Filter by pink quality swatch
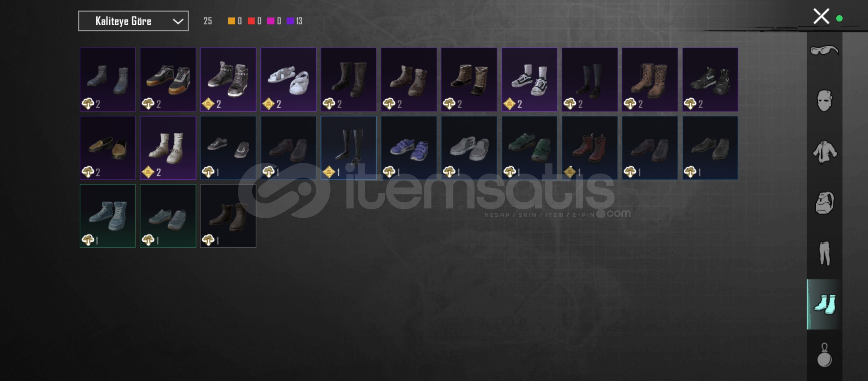 point(271,21)
